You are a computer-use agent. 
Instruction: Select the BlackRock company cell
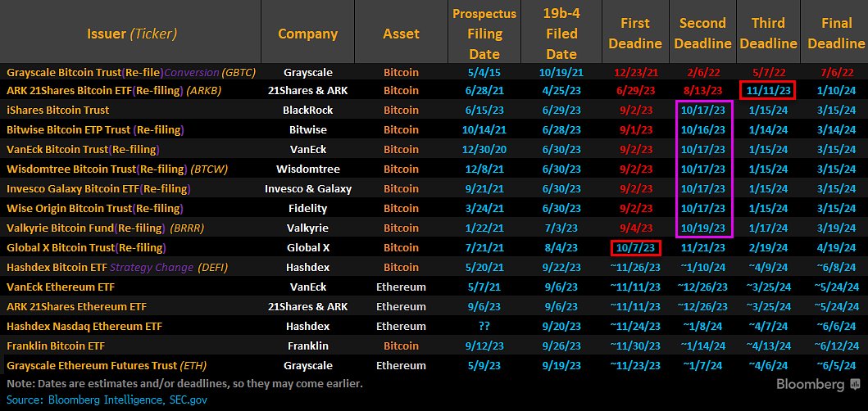tap(307, 110)
